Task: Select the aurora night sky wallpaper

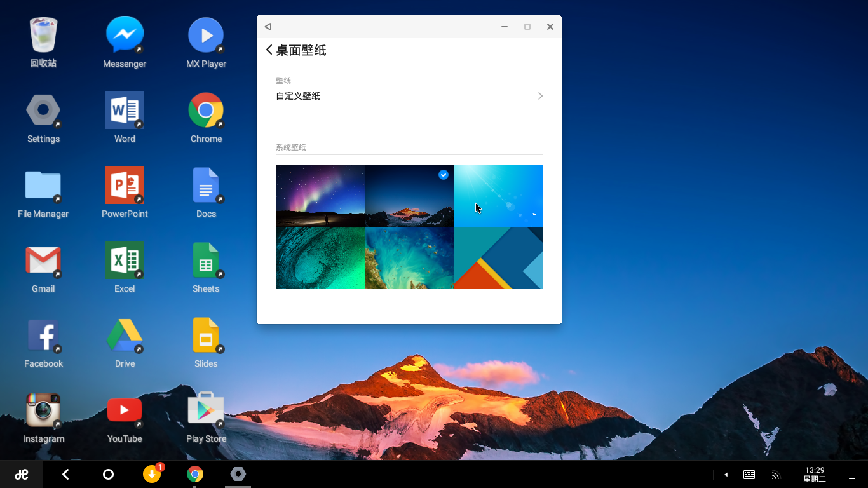Action: [320, 196]
